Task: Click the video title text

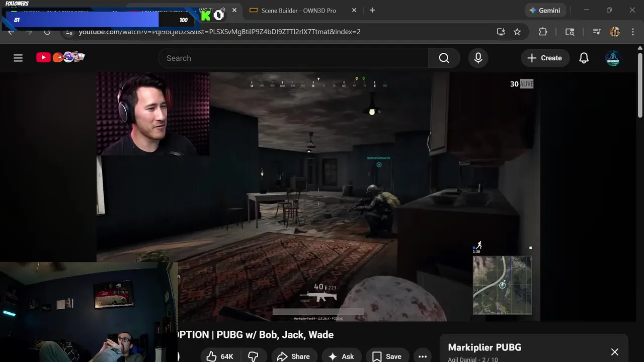Action: click(255, 335)
